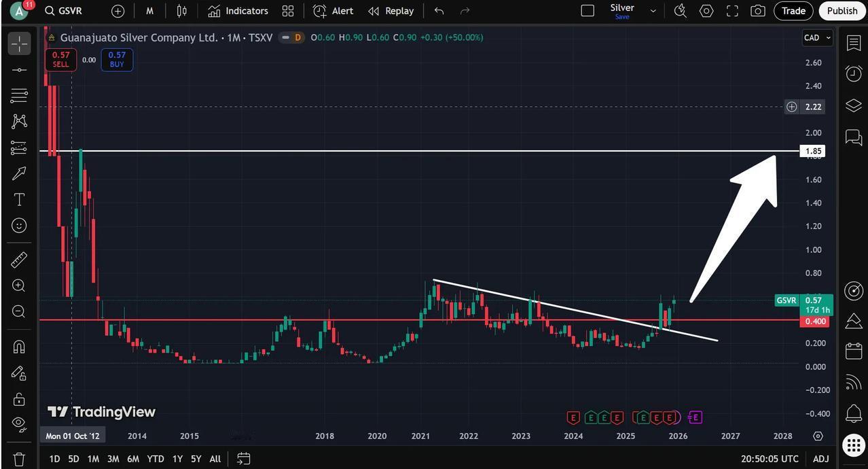Open the watchlist panel icon
868x469 pixels.
854,43
